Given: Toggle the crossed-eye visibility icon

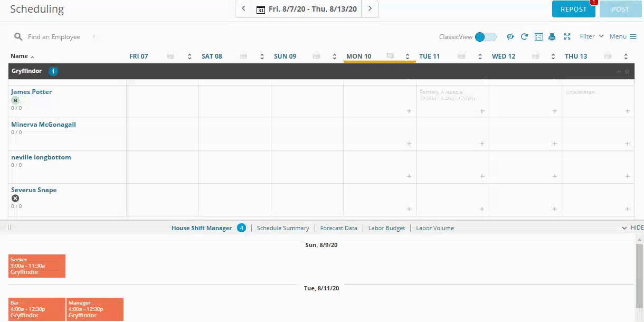Looking at the screenshot, I should pos(510,36).
